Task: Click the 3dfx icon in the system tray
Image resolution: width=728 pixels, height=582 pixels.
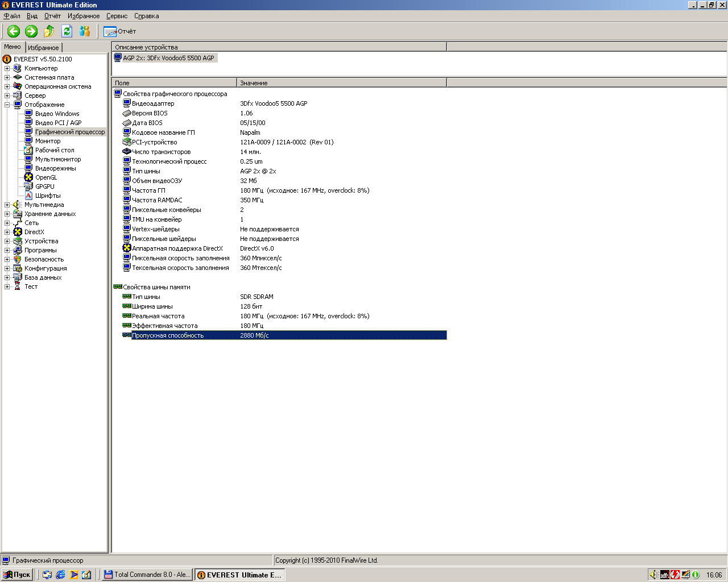Action: (664, 575)
